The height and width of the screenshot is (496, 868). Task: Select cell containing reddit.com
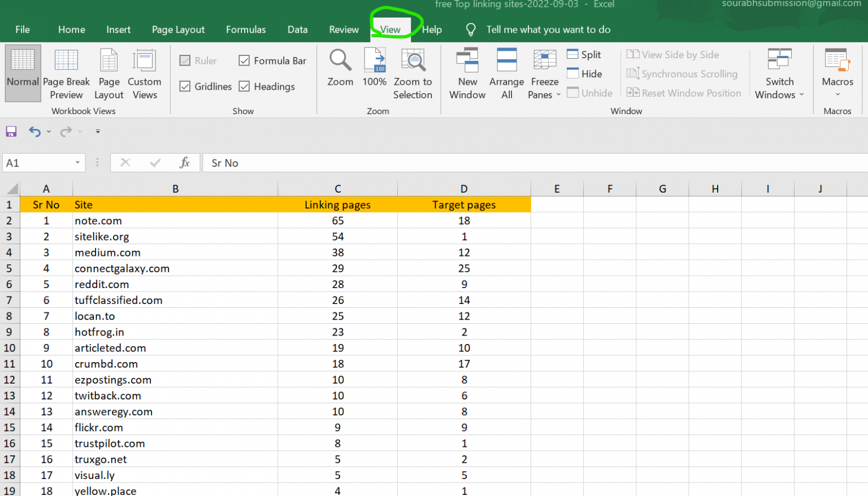click(x=175, y=284)
